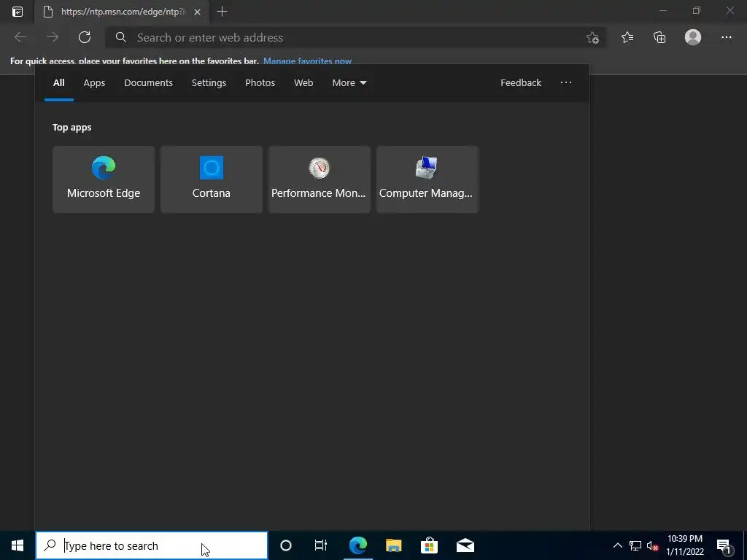Click Manage favorites now link
Image resolution: width=747 pixels, height=560 pixels.
pyautogui.click(x=307, y=61)
